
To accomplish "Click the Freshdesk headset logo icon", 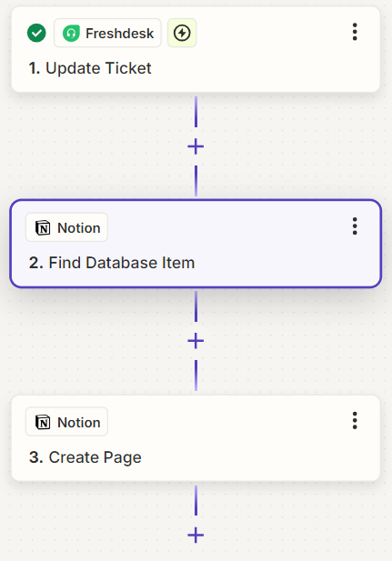I will click(71, 34).
